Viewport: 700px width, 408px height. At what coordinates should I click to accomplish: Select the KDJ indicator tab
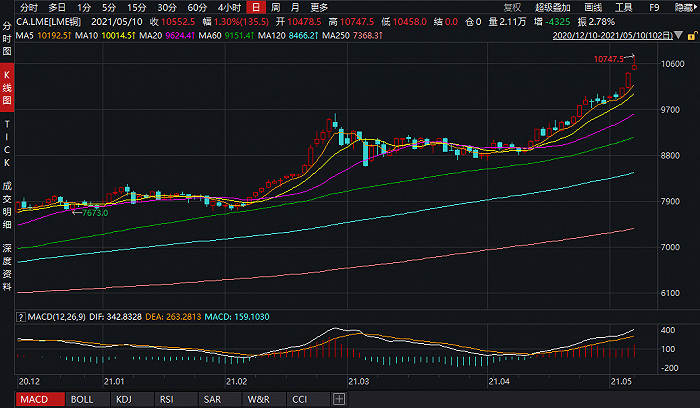click(x=123, y=399)
